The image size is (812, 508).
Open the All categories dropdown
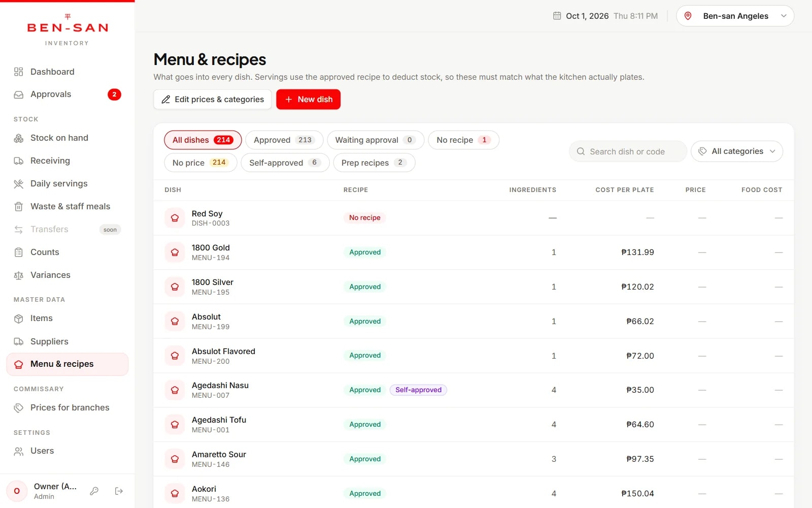point(736,151)
